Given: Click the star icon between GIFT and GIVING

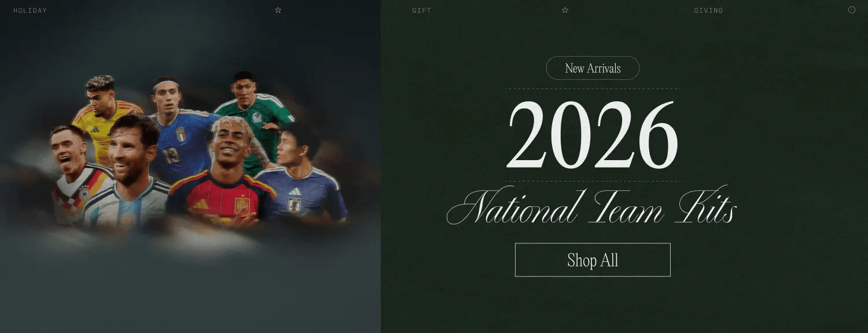Looking at the screenshot, I should point(565,10).
